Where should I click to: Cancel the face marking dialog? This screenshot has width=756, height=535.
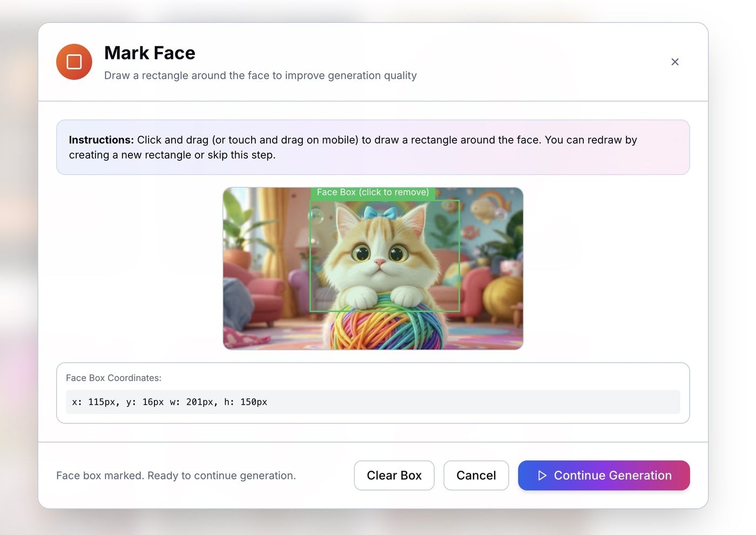476,476
